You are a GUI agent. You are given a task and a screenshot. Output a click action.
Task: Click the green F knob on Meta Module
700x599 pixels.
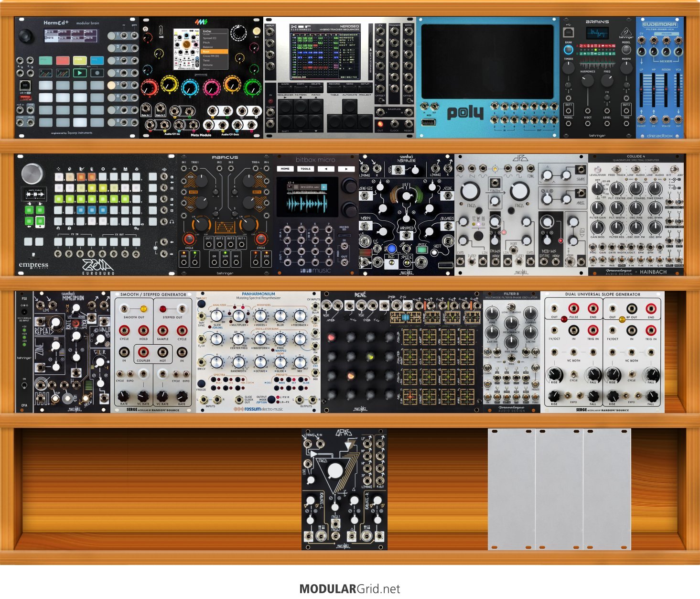(252, 88)
